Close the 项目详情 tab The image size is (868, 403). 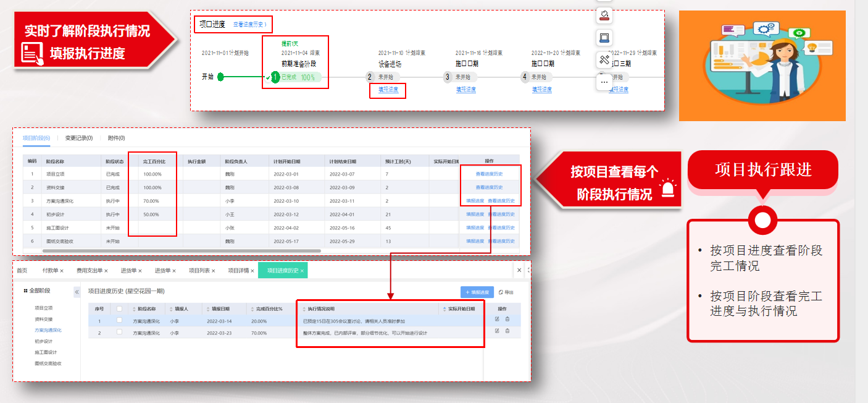[252, 271]
